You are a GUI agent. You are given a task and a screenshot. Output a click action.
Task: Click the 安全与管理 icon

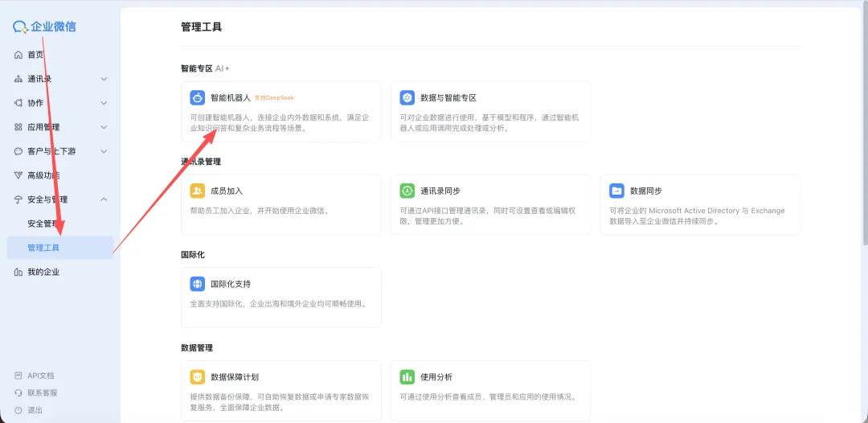(x=18, y=200)
